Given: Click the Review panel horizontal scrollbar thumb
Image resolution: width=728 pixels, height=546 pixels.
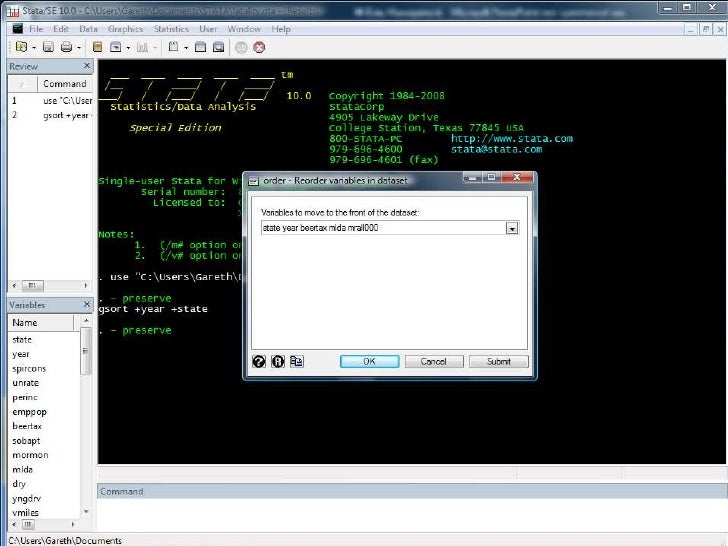Looking at the screenshot, I should point(32,286).
